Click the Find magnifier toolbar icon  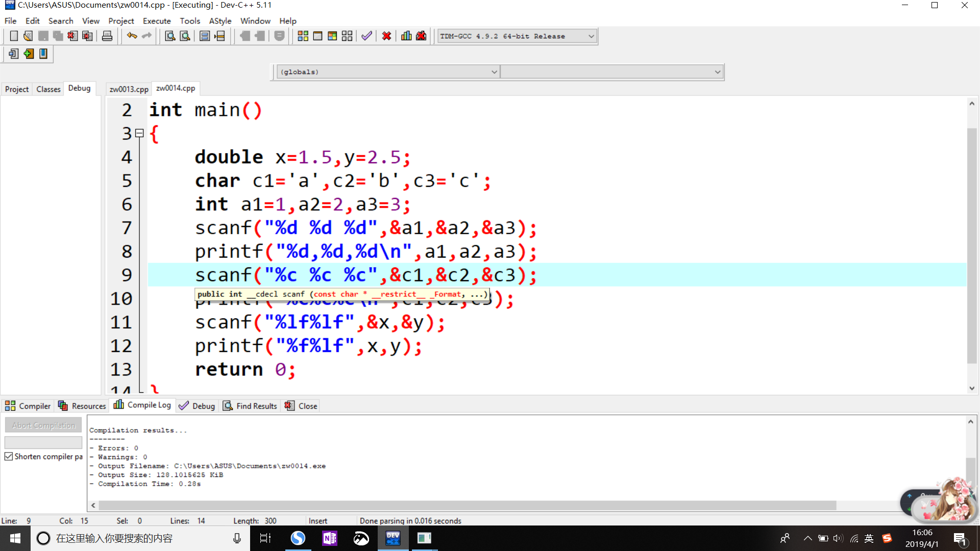point(170,36)
